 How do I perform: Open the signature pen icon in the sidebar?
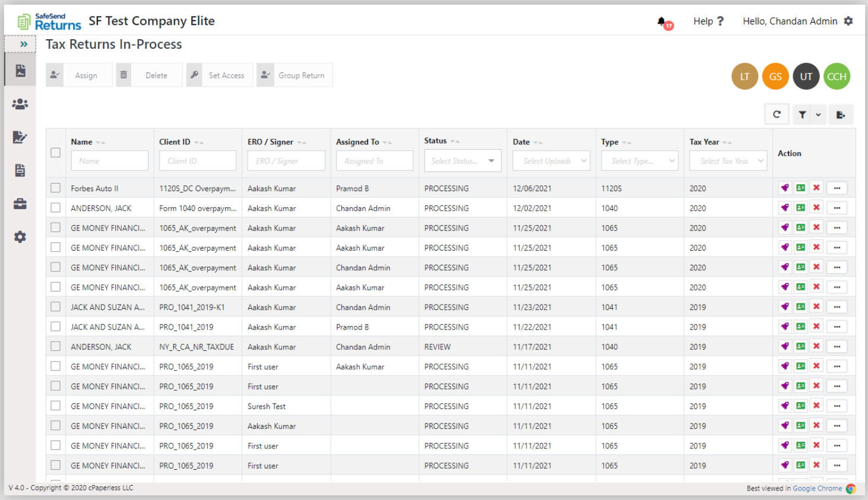point(20,137)
